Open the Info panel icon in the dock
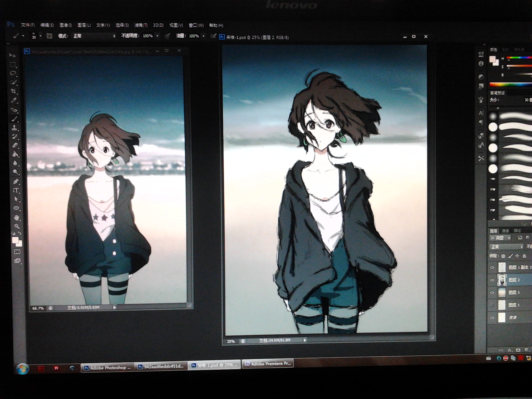The image size is (532, 399). click(481, 64)
